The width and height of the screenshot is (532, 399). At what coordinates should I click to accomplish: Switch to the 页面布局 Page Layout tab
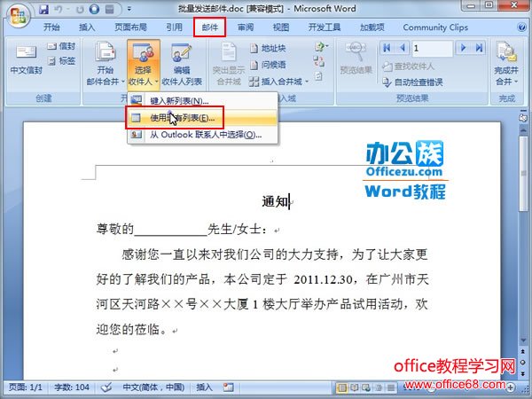[130, 27]
